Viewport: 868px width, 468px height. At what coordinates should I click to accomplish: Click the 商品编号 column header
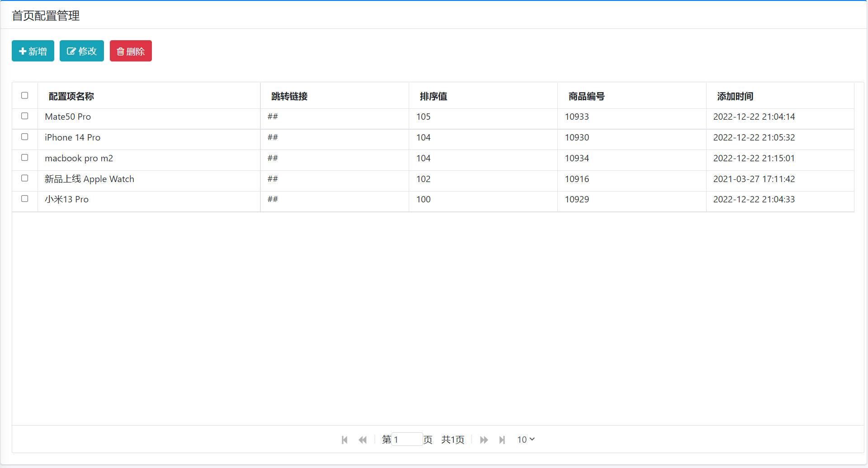click(x=586, y=96)
